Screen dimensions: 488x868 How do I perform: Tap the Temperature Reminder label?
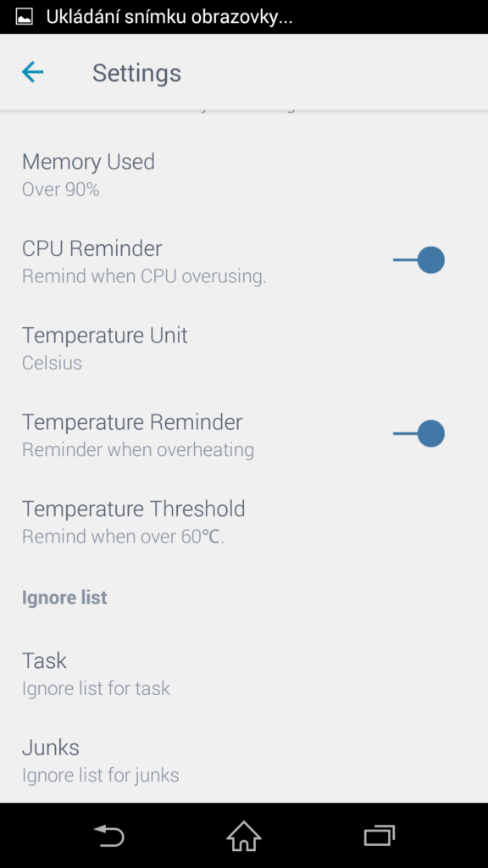tap(132, 422)
